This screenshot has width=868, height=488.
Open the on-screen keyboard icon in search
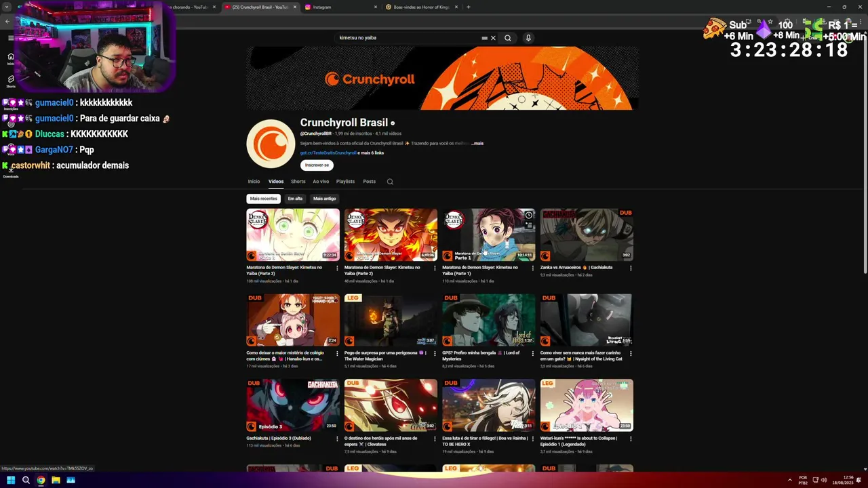click(x=484, y=38)
